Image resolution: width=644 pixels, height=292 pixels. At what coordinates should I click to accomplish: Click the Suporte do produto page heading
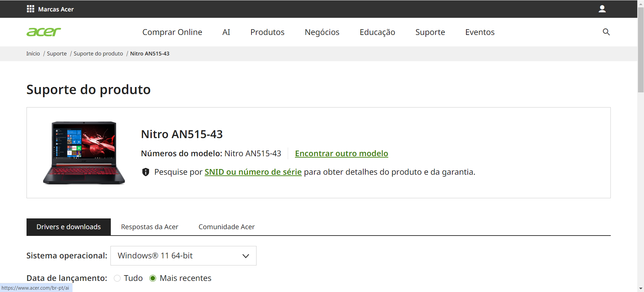pyautogui.click(x=89, y=90)
